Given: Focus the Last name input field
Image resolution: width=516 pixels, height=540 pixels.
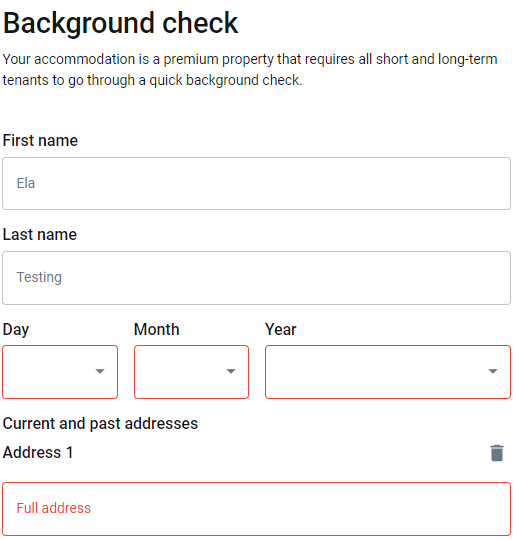Looking at the screenshot, I should (x=257, y=278).
